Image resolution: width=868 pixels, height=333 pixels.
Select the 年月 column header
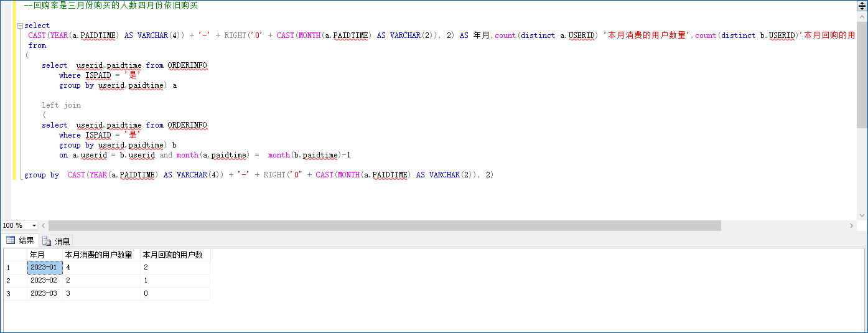[x=45, y=255]
